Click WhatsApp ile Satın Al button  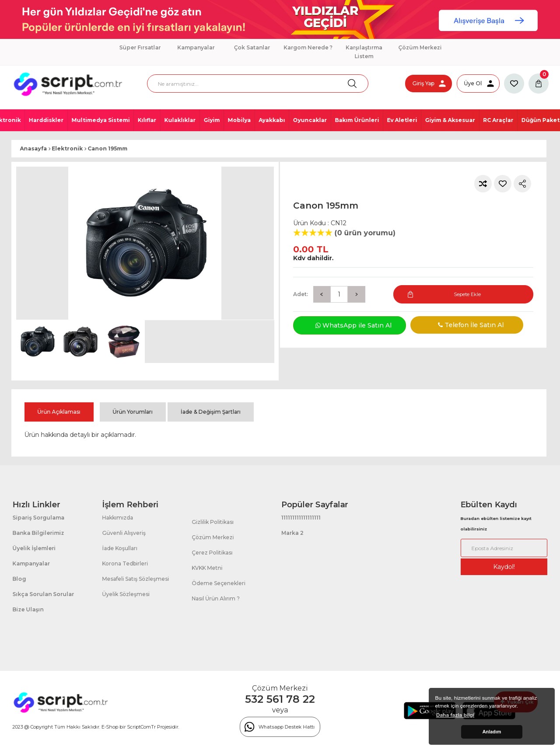point(350,325)
